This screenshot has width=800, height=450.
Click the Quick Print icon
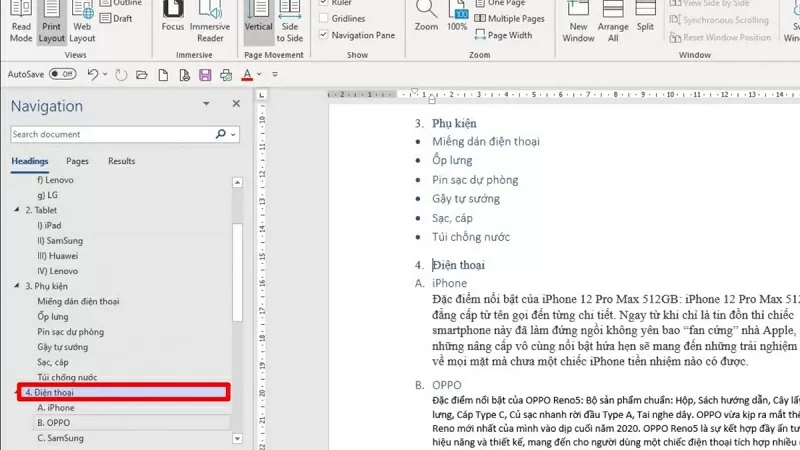coord(226,75)
